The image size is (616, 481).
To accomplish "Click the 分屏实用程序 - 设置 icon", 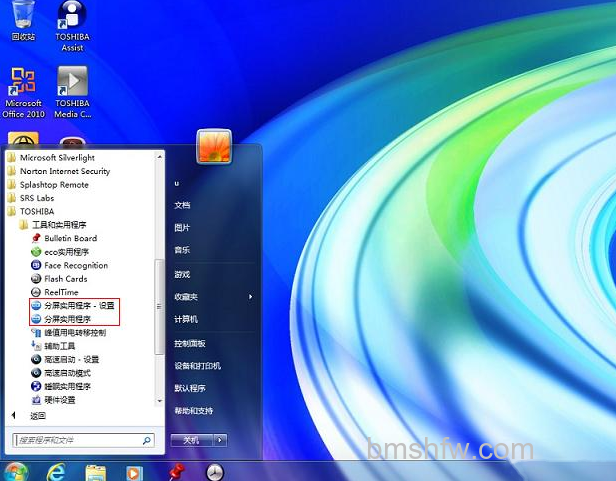I will (x=36, y=305).
